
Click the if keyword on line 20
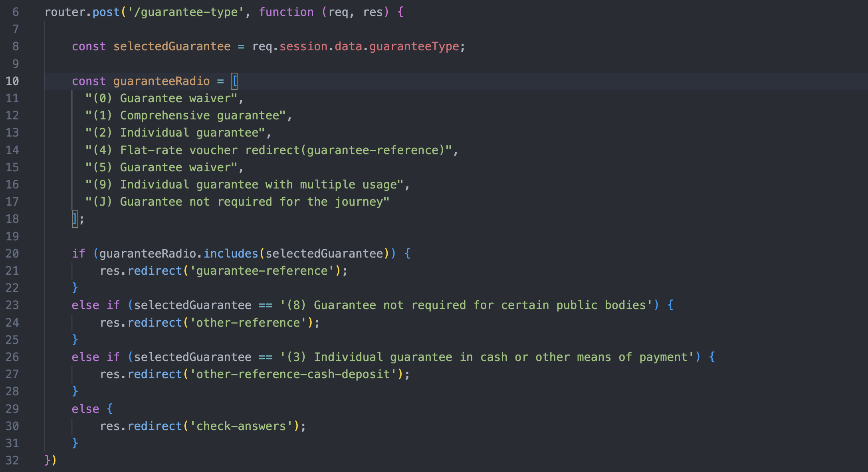click(78, 253)
